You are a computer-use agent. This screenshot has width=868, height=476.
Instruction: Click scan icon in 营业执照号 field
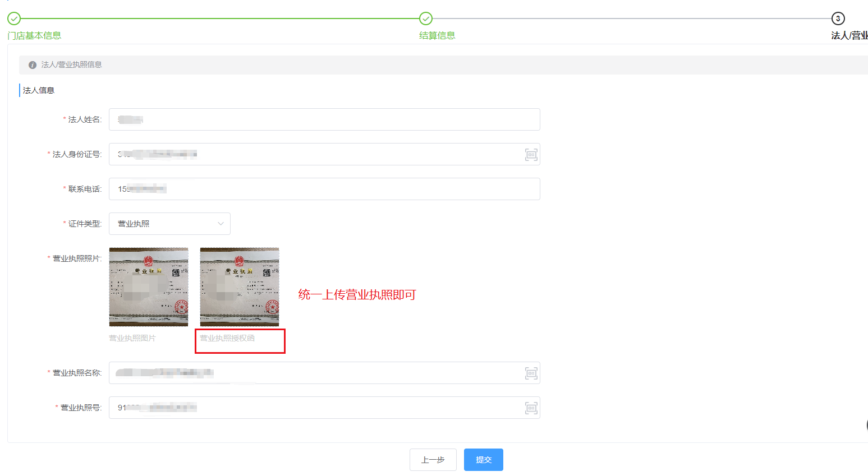(x=531, y=408)
